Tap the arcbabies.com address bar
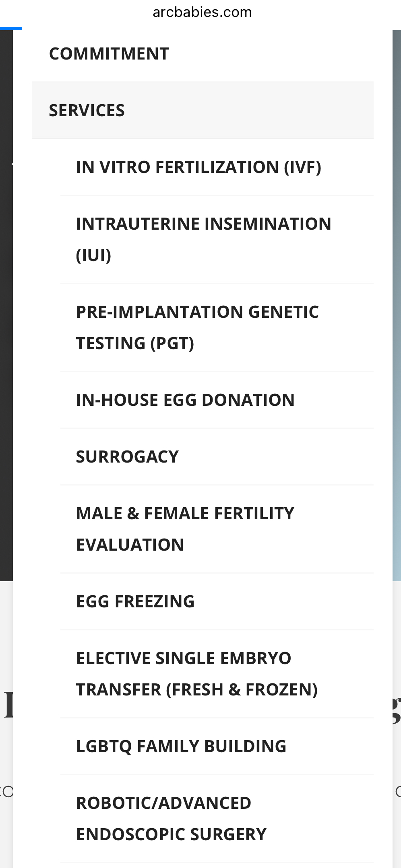Viewport: 401px width, 868px height. pos(202,12)
